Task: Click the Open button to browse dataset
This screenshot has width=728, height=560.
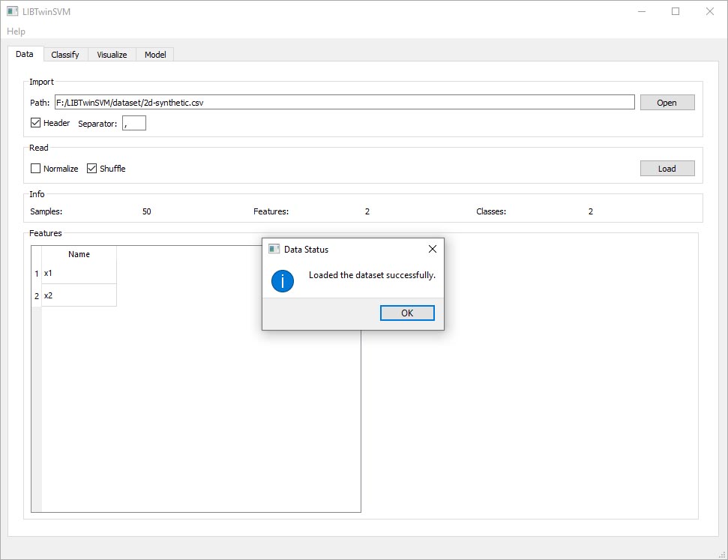Action: 667,103
